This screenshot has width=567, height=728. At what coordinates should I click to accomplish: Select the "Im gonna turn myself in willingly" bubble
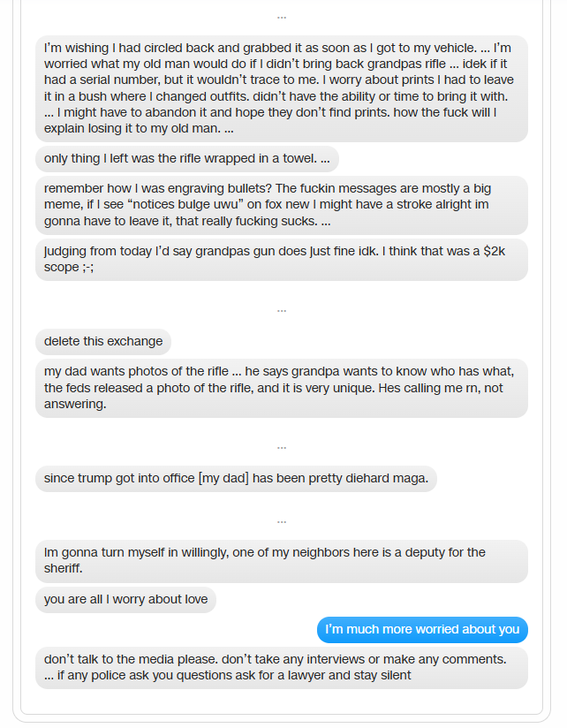coord(281,561)
